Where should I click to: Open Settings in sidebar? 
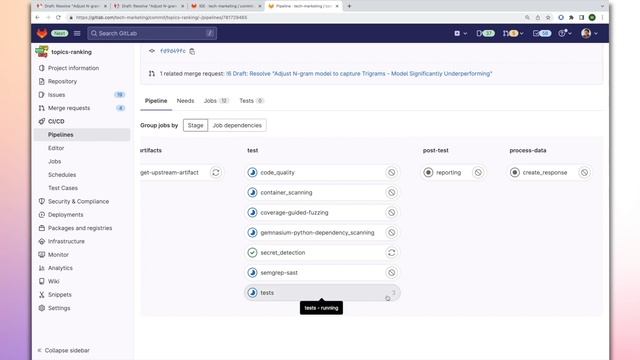[59, 308]
